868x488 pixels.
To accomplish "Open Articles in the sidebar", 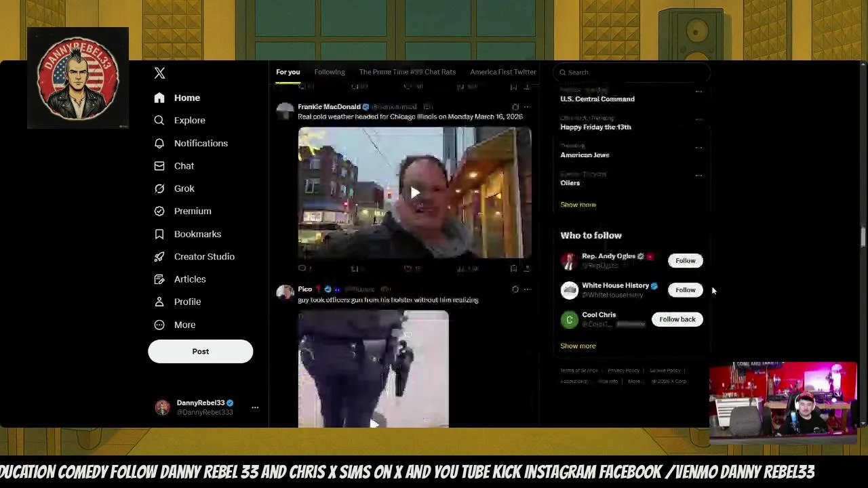I will coord(180,279).
